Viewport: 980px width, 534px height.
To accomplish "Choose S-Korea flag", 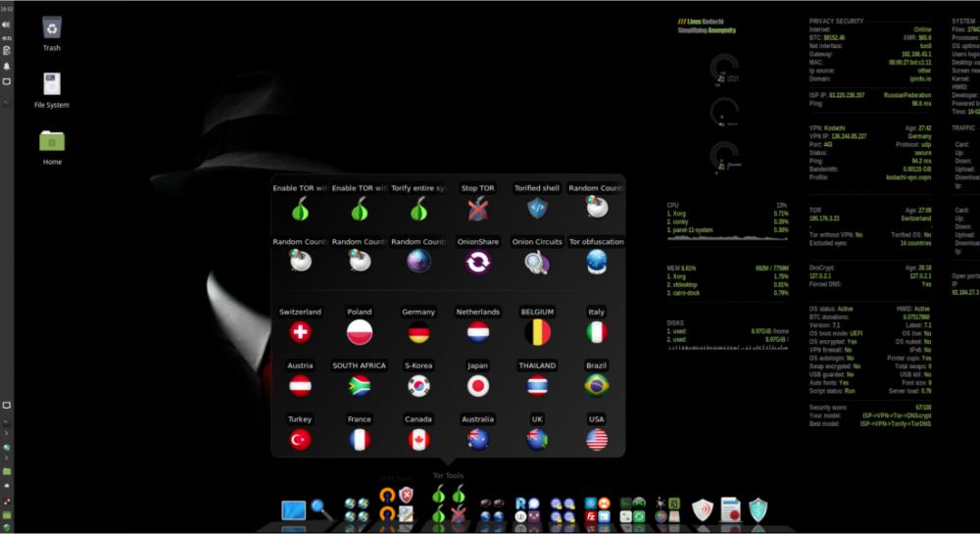I will coord(418,386).
